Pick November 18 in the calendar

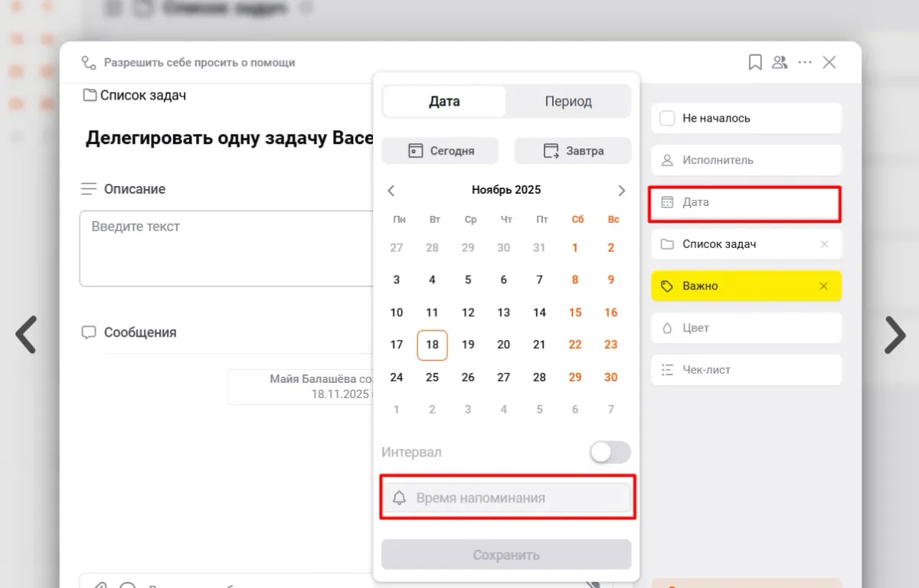point(432,345)
